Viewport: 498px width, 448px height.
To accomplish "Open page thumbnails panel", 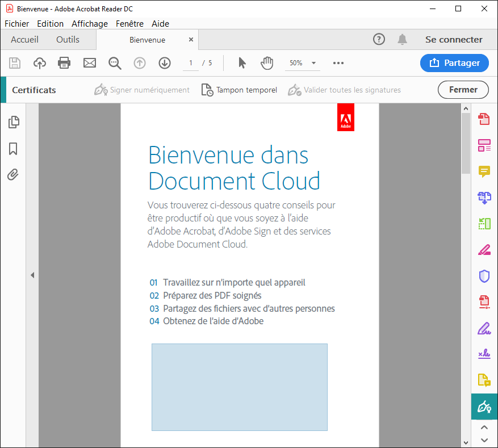I will (x=13, y=122).
